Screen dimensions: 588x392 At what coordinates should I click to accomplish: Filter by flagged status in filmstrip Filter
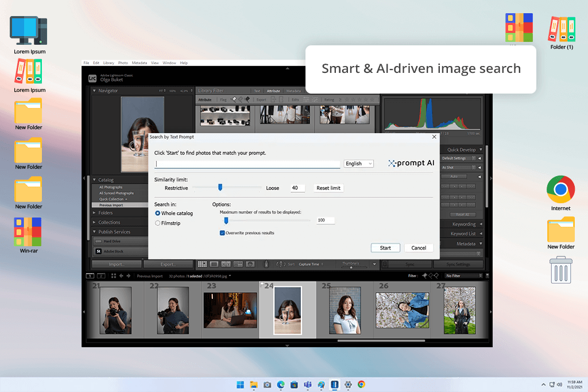click(424, 276)
